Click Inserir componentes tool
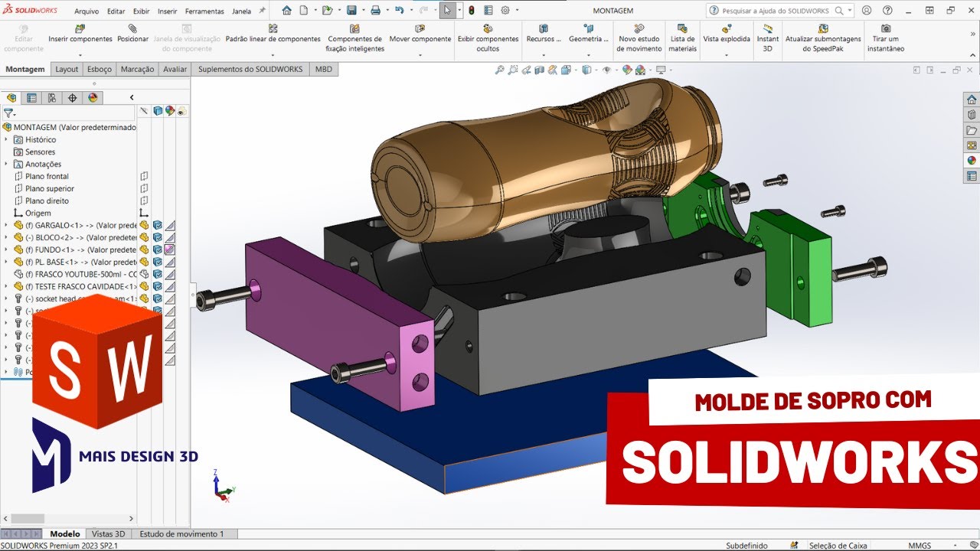Screen dimensions: 980x551 point(80,34)
